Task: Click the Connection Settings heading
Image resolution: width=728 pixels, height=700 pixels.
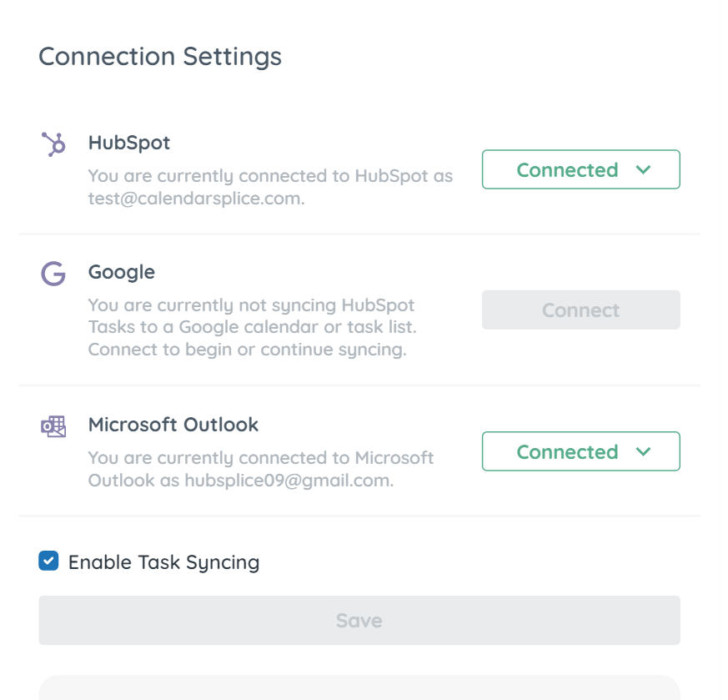Action: (160, 57)
